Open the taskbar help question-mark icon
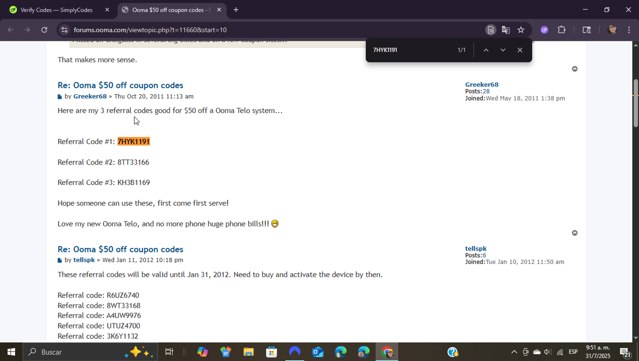The image size is (639, 361). click(452, 352)
